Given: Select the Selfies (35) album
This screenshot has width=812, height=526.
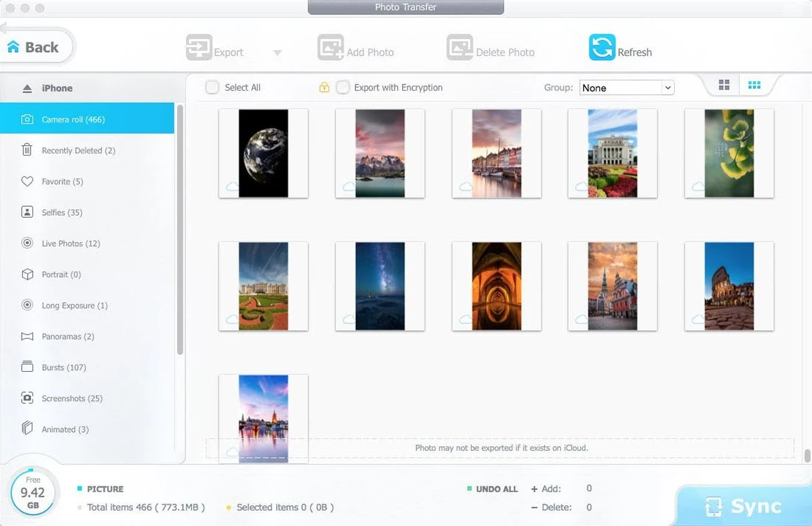Looking at the screenshot, I should [62, 212].
